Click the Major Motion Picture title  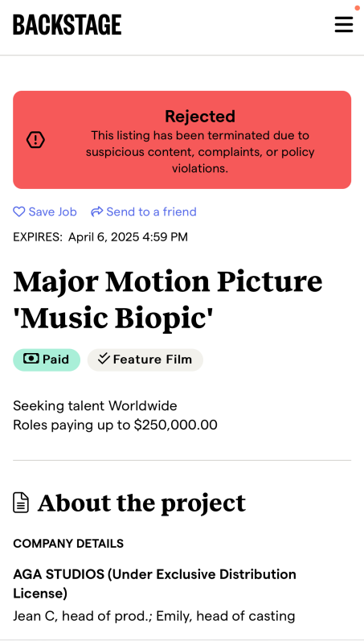click(168, 300)
